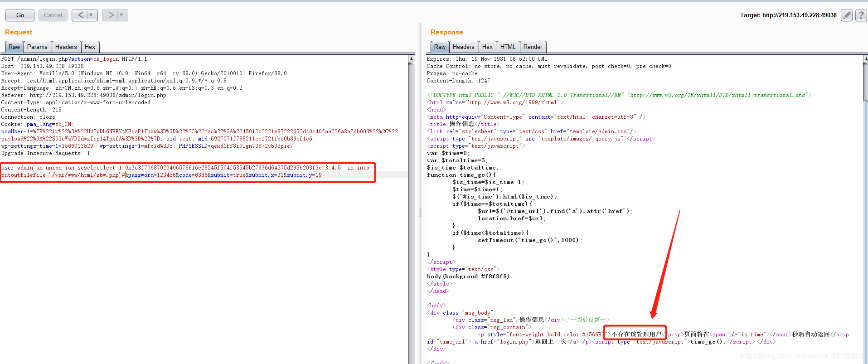
Task: Click the body{backgroud:#f8f8f8} line
Action: 468,277
